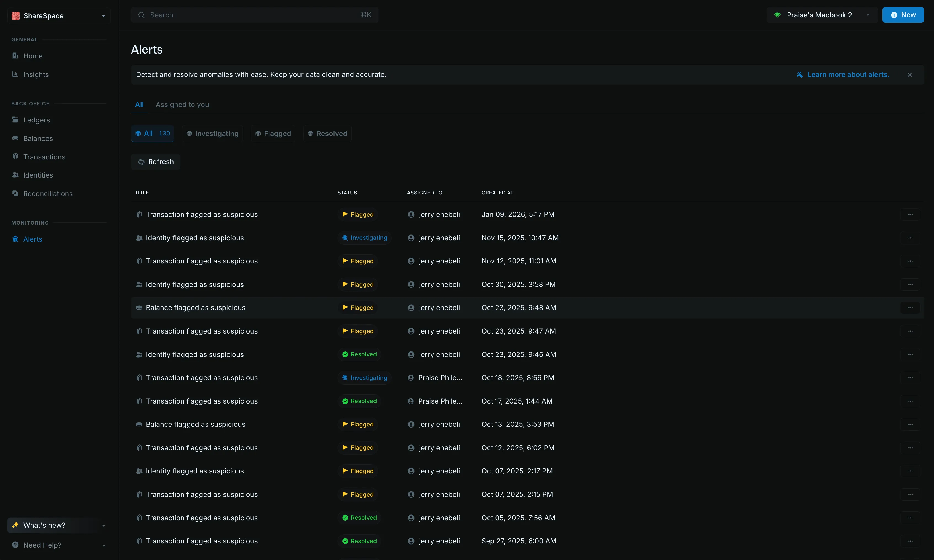Go to Ledgers in Back Office

coord(36,120)
